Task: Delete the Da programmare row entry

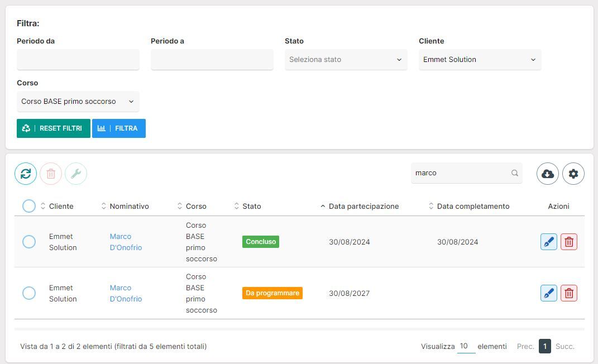Action: tap(568, 293)
